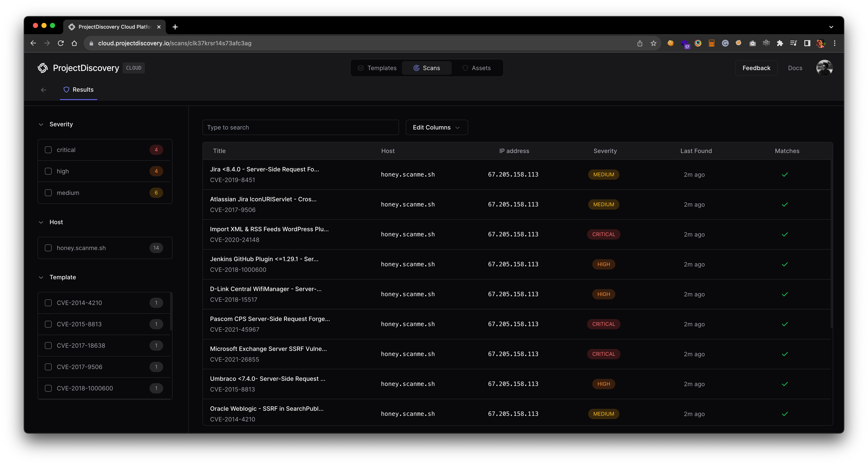Open the browser Extensions puzzle icon
This screenshot has width=868, height=465.
[x=780, y=43]
